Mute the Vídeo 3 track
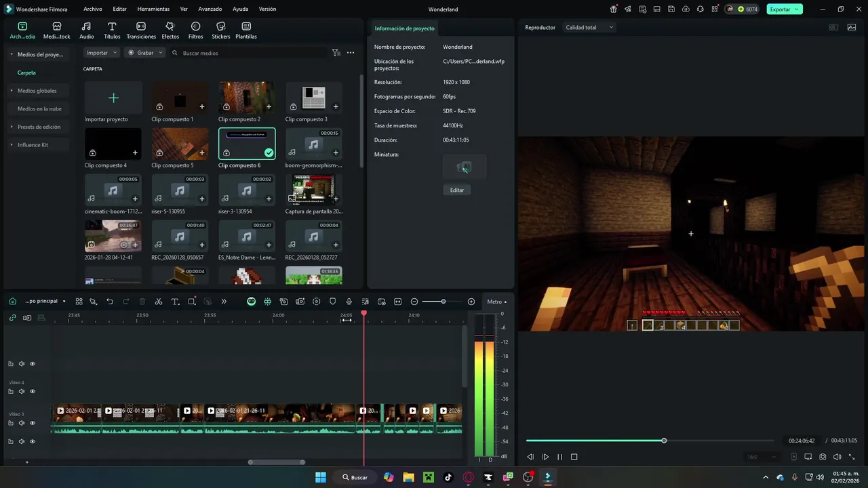 point(22,423)
